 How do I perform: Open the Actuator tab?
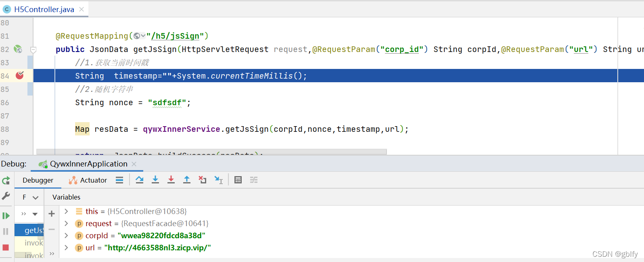(88, 180)
